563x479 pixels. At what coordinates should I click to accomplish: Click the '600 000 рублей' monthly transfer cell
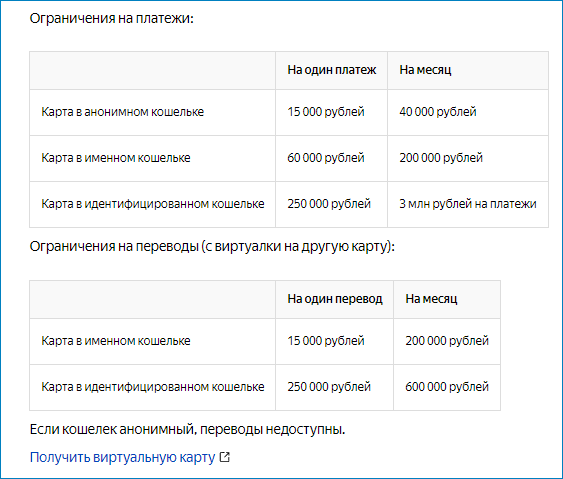pyautogui.click(x=447, y=387)
